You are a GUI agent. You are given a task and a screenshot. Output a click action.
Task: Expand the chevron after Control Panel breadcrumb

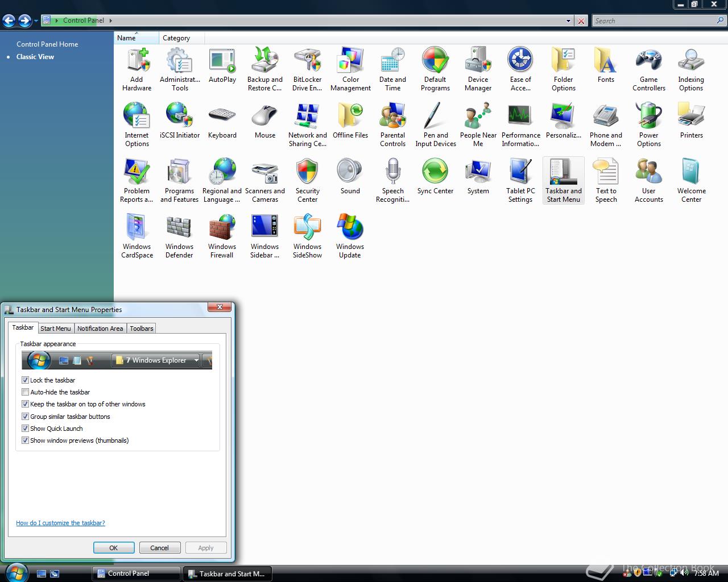[110, 20]
